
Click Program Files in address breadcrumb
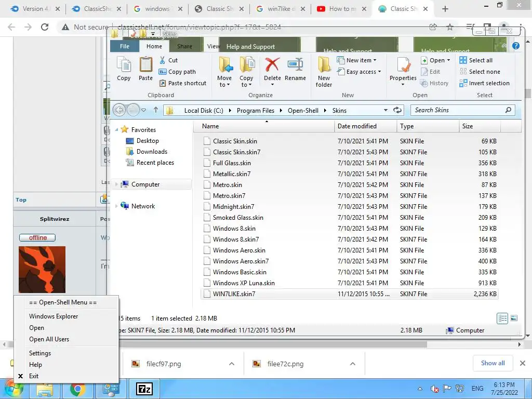click(x=256, y=110)
